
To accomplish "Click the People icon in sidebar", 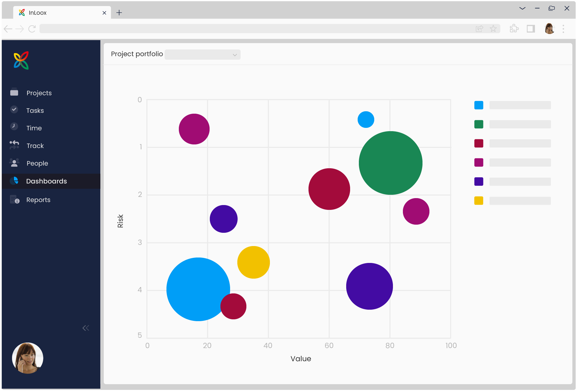I will coord(14,163).
